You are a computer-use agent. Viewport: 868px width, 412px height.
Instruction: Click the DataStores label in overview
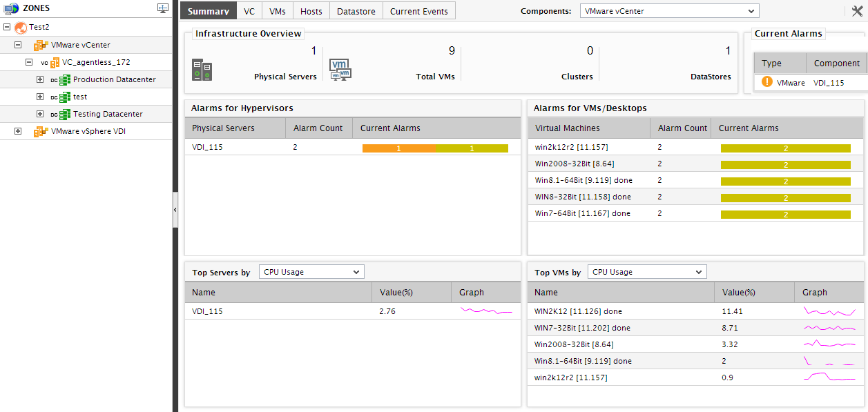[x=711, y=77]
